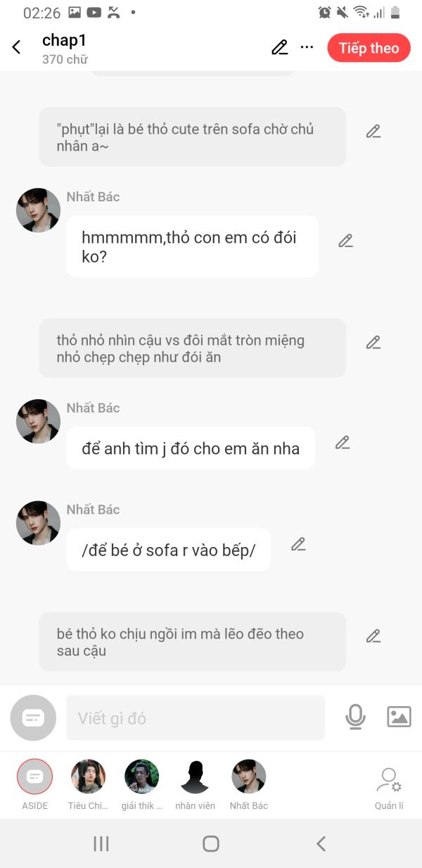422x868 pixels.
Task: Choose the "giải thik" character
Action: click(x=141, y=777)
